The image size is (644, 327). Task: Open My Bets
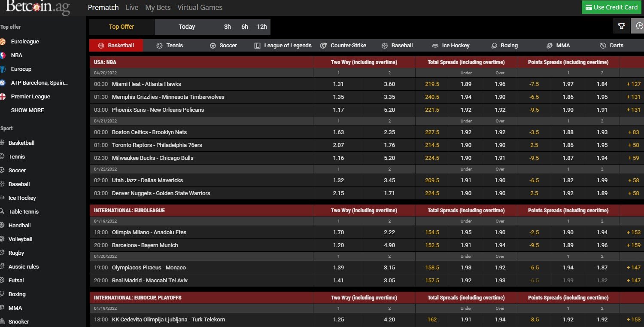(x=158, y=7)
